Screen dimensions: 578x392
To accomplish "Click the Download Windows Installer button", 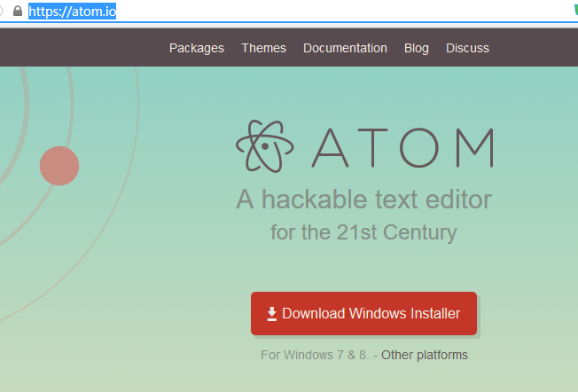I will 363,313.
